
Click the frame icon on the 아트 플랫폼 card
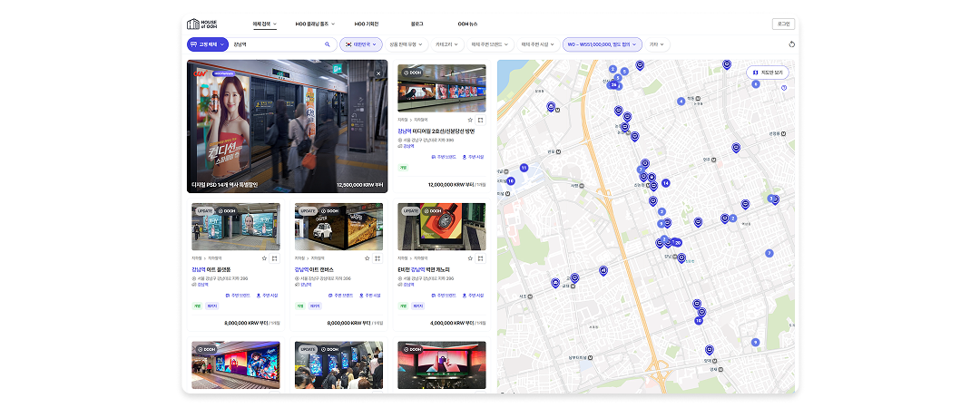[x=274, y=258]
